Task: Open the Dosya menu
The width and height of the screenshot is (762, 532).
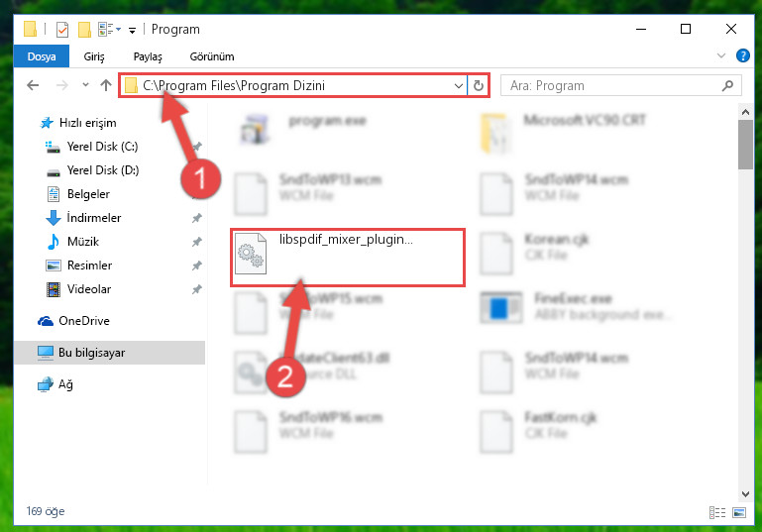Action: (42, 56)
